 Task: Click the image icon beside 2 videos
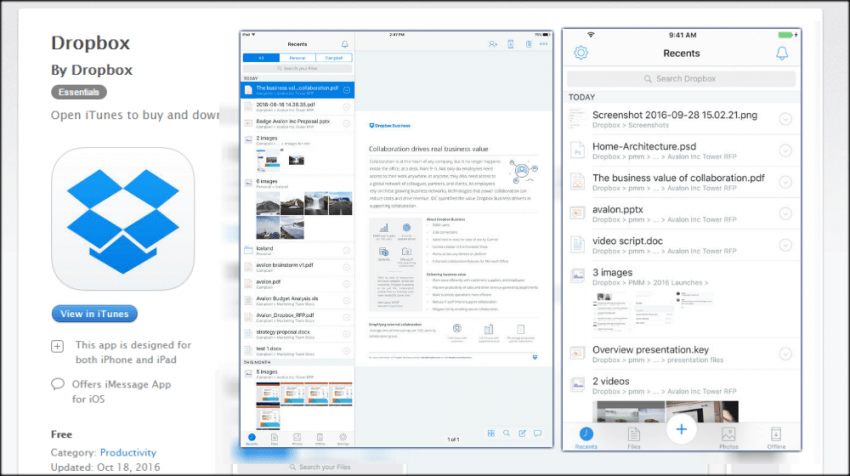(x=578, y=384)
